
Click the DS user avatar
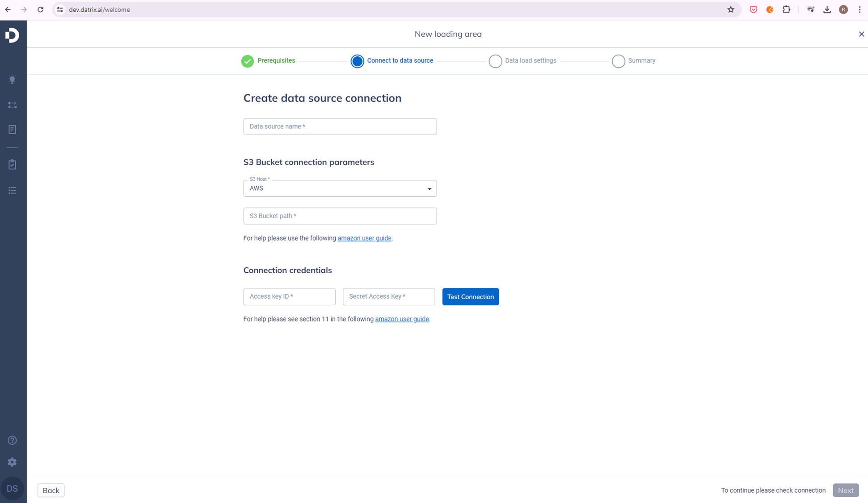pyautogui.click(x=13, y=489)
